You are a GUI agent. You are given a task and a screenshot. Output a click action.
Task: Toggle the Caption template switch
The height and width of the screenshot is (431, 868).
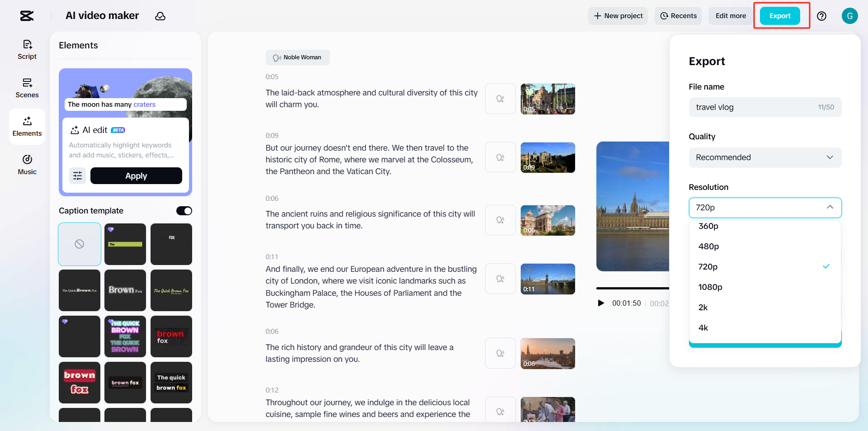pyautogui.click(x=184, y=211)
